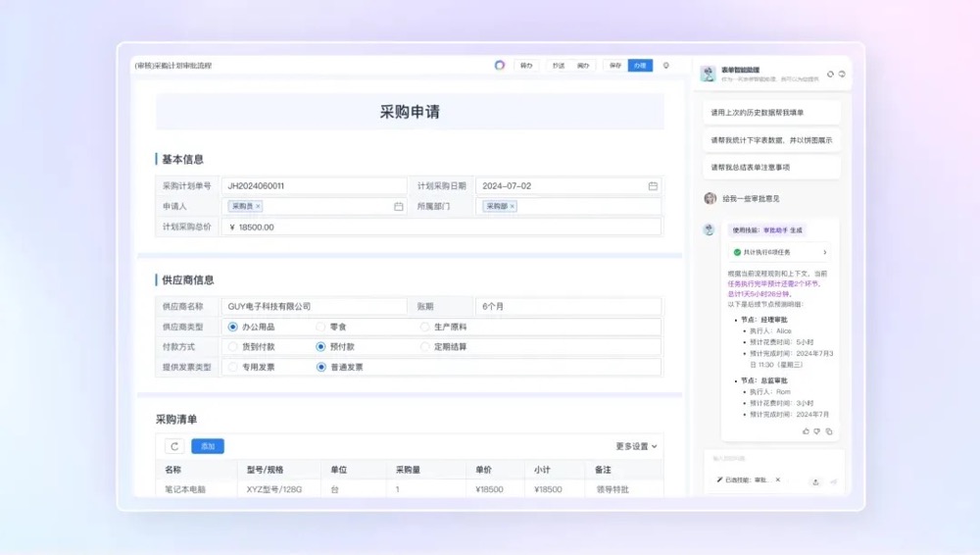Choose 专用发票 invoice type radio button
Image resolution: width=980 pixels, height=555 pixels.
233,368
